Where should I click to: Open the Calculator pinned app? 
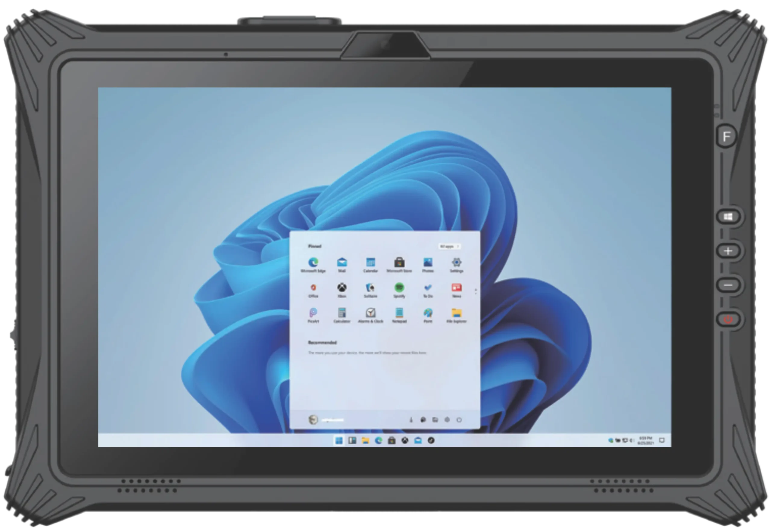(342, 315)
